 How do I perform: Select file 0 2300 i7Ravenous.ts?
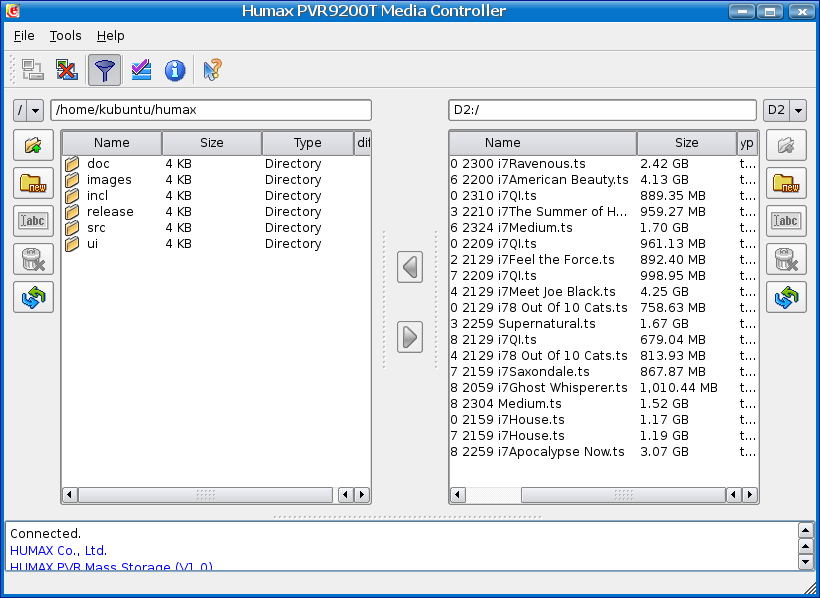tap(518, 164)
